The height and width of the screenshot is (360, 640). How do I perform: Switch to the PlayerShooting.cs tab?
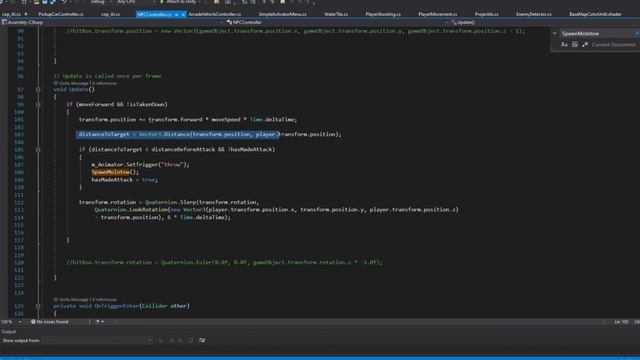tap(383, 14)
